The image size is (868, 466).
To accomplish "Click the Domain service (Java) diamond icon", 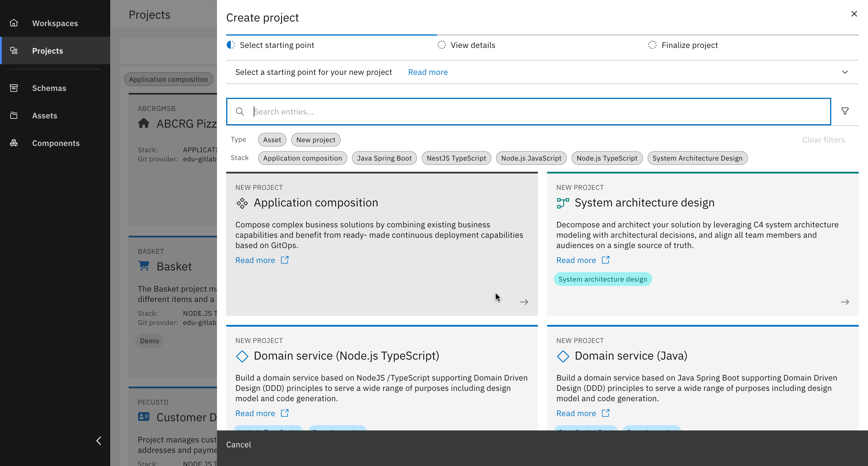I will (x=563, y=356).
